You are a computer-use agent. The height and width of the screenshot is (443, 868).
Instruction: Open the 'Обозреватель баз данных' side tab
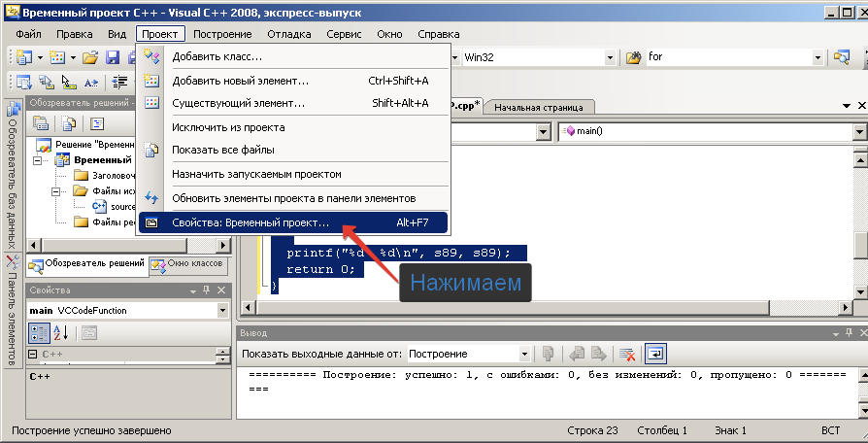pyautogui.click(x=13, y=176)
